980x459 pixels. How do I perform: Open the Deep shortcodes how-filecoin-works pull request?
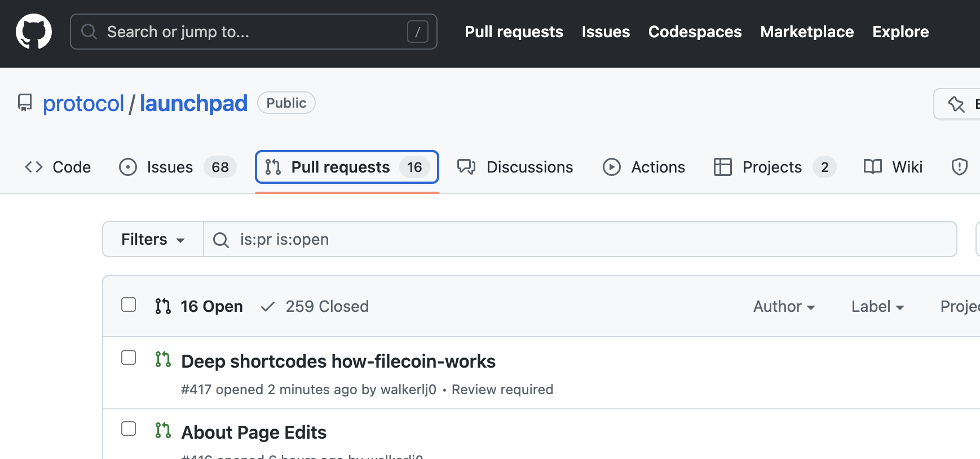(x=338, y=361)
